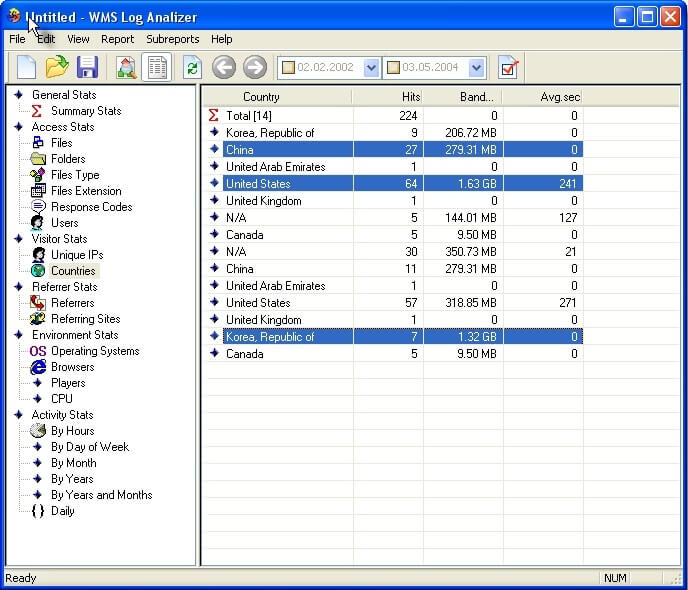Image resolution: width=688 pixels, height=590 pixels.
Task: Open the Subreports menu
Action: tap(172, 39)
